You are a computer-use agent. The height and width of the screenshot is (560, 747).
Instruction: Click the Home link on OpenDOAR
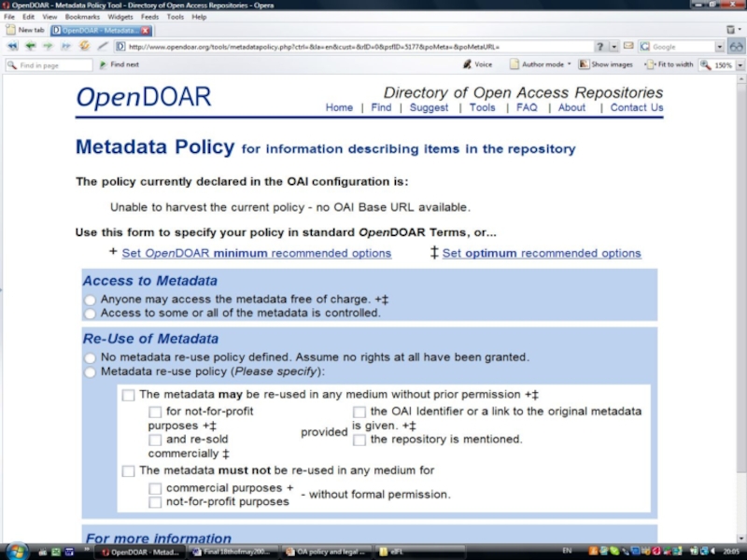click(339, 107)
